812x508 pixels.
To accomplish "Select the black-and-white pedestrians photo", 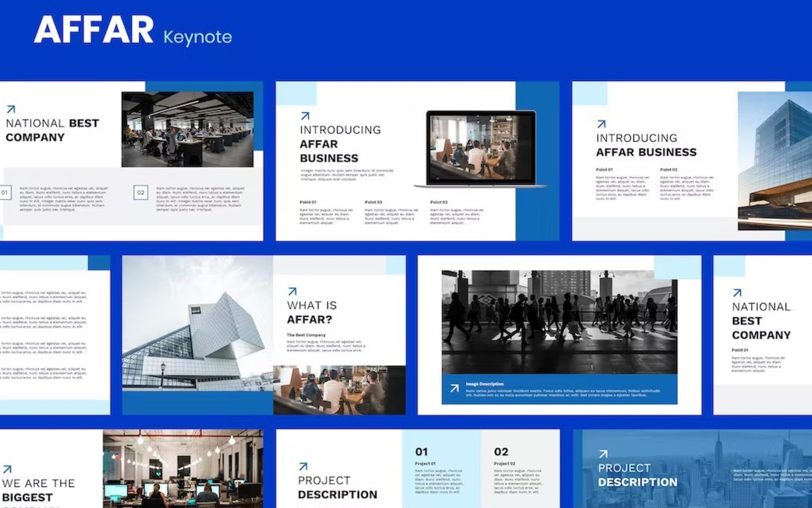I will click(559, 323).
